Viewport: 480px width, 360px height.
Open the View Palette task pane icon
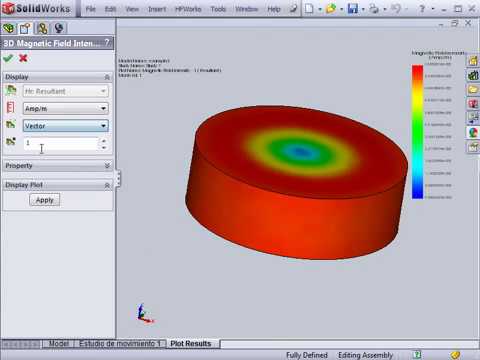click(473, 118)
